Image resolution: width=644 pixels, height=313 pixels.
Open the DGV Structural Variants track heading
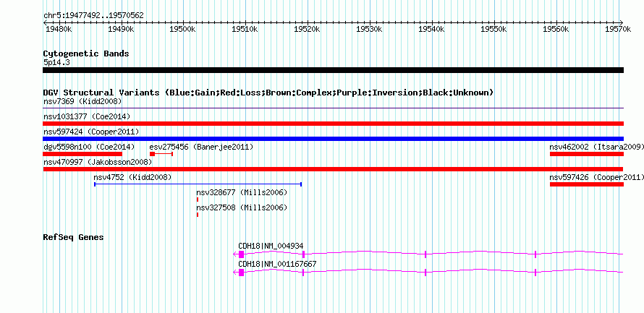268,93
